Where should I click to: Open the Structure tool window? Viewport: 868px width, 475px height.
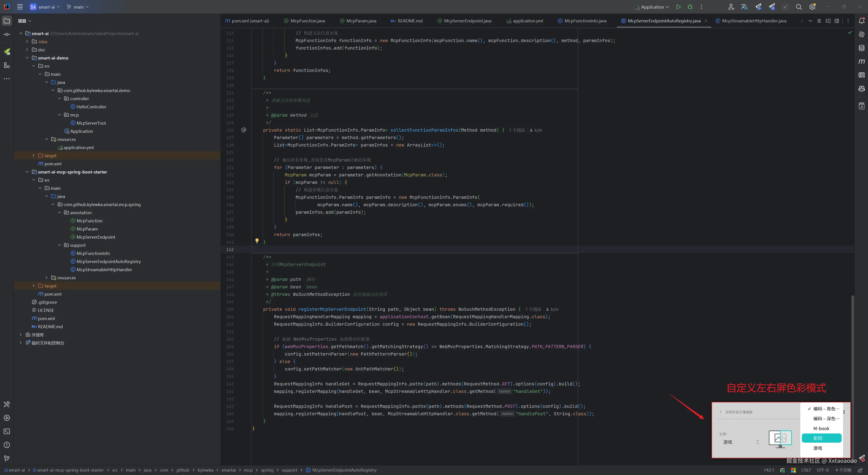tap(7, 65)
